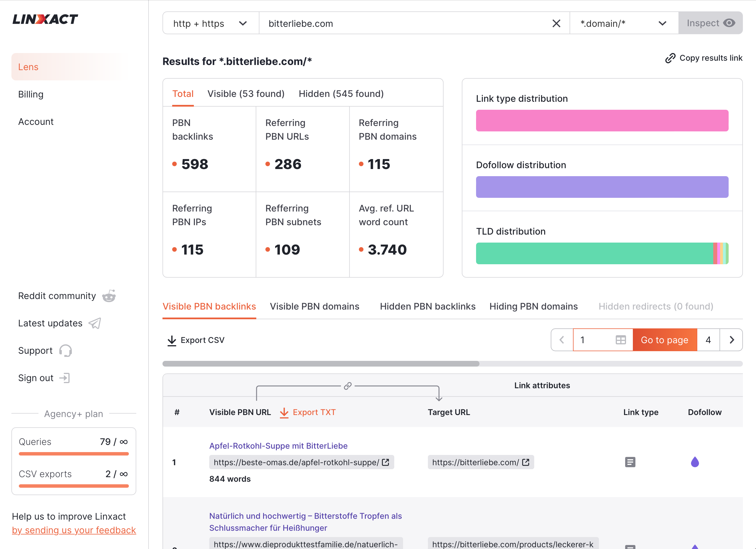This screenshot has height=549, width=756.
Task: Click the Export TXT download arrow icon
Action: (x=284, y=412)
